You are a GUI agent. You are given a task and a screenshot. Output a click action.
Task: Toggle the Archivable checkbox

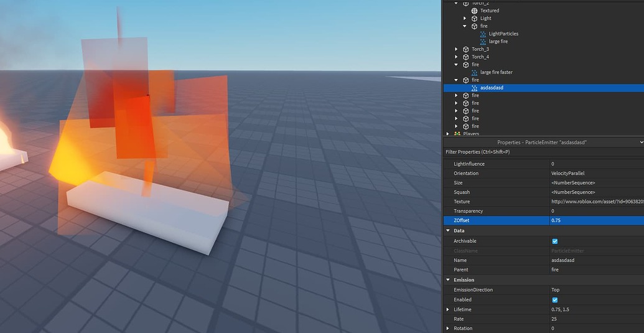click(554, 241)
